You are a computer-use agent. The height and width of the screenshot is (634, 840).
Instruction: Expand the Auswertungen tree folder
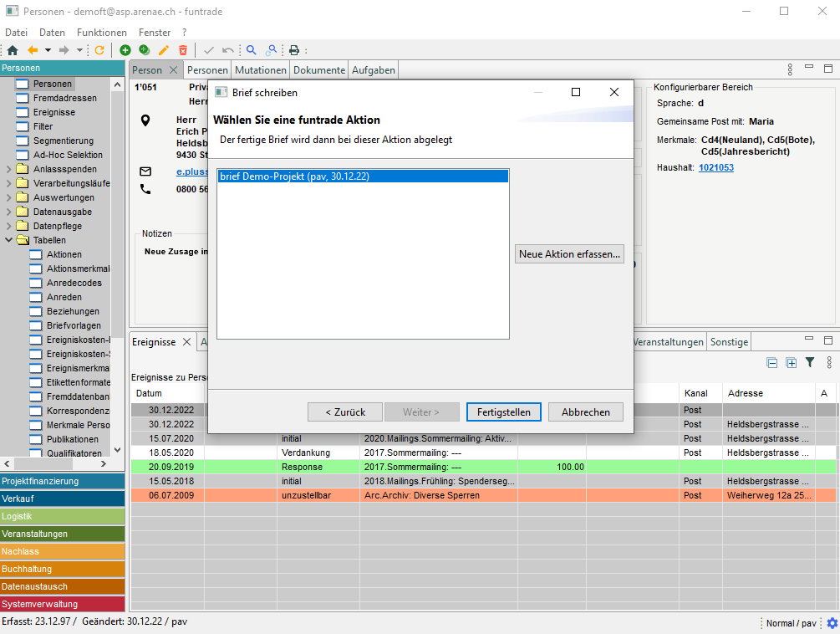(x=9, y=197)
